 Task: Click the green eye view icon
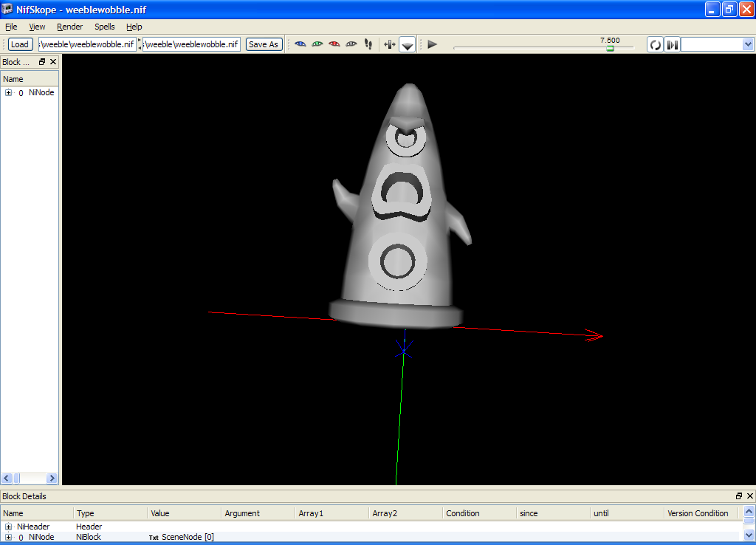point(317,44)
